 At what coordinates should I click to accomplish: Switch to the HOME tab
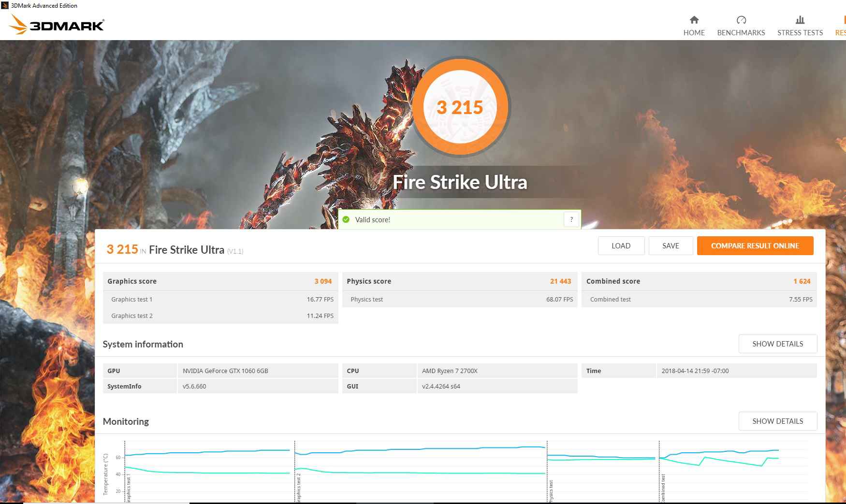pos(694,32)
